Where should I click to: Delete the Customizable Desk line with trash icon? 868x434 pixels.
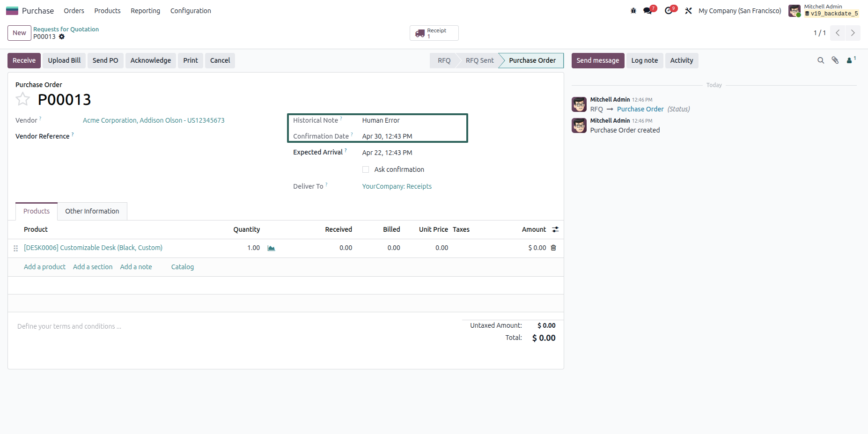553,248
